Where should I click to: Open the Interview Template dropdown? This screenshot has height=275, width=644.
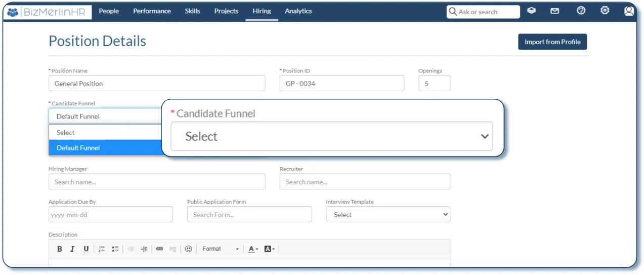(388, 214)
